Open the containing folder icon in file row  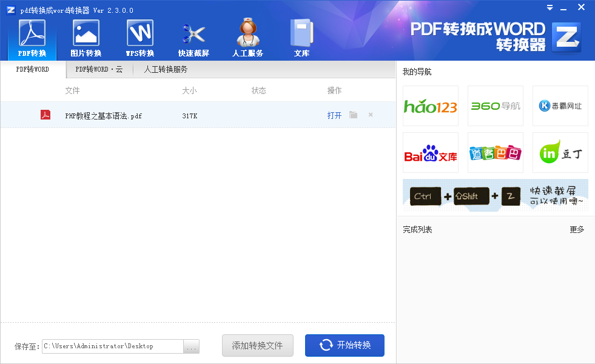(x=354, y=115)
